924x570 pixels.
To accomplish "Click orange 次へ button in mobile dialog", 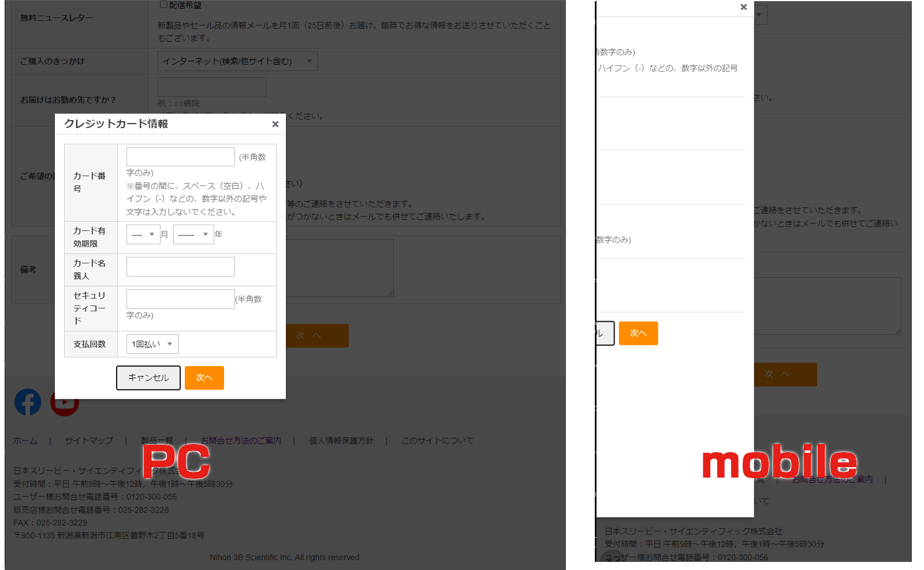I will pyautogui.click(x=638, y=333).
